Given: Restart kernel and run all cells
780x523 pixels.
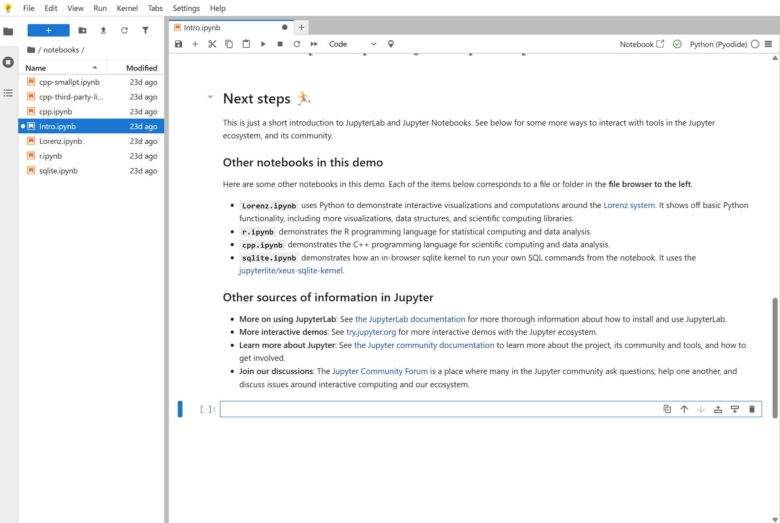Looking at the screenshot, I should point(314,44).
